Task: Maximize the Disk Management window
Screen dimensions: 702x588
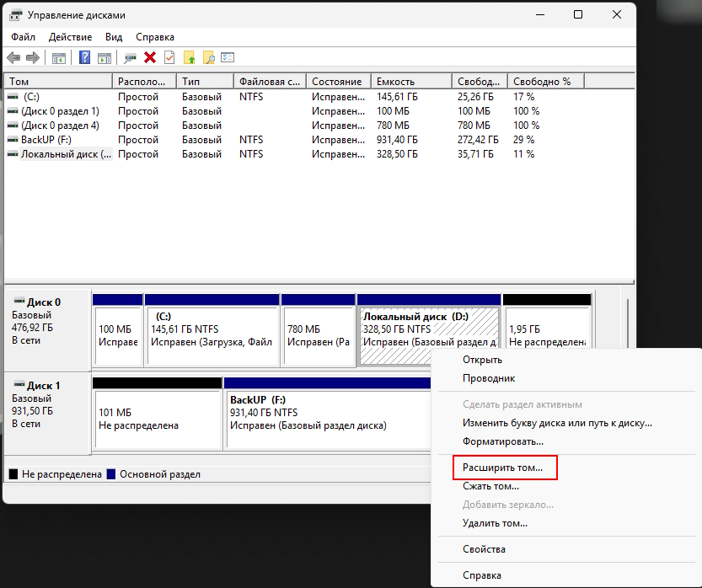Action: coord(578,15)
